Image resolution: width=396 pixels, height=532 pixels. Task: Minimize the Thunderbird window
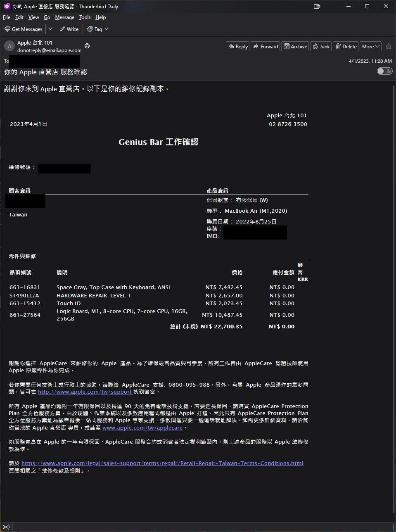349,6
